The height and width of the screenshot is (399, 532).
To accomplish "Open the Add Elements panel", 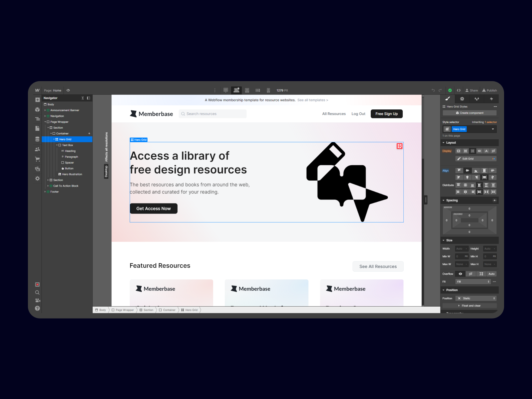I will tap(38, 100).
